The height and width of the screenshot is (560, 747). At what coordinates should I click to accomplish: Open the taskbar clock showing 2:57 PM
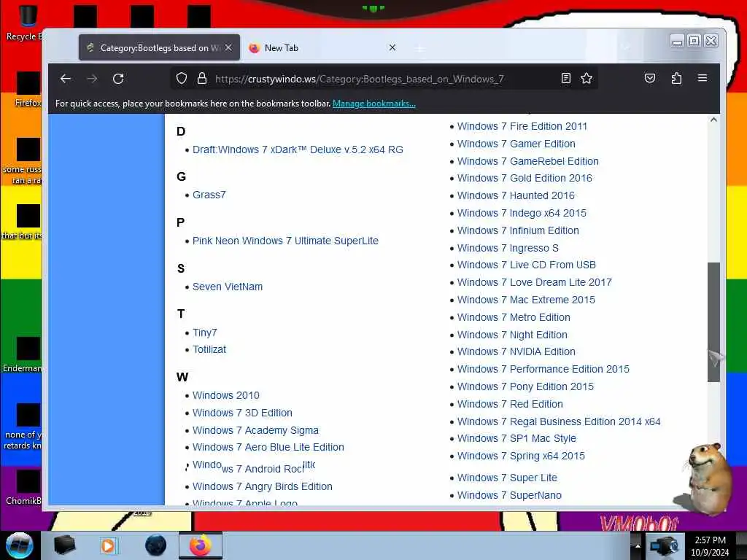click(x=710, y=546)
